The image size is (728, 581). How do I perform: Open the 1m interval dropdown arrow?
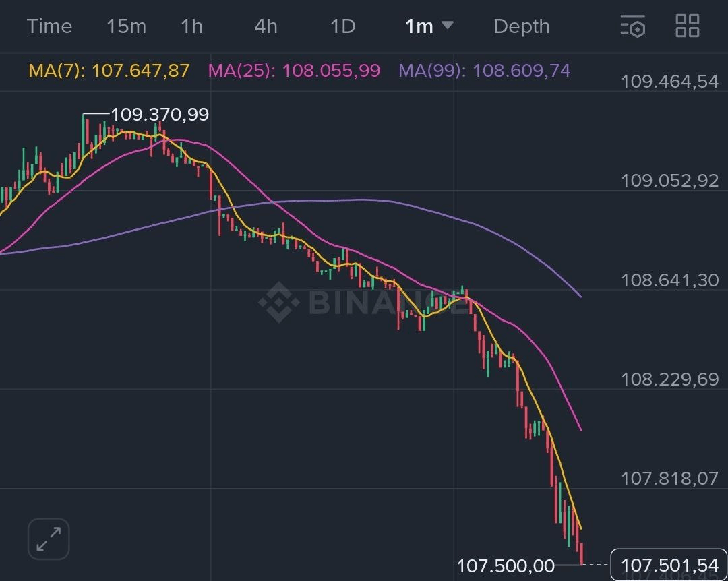[447, 26]
